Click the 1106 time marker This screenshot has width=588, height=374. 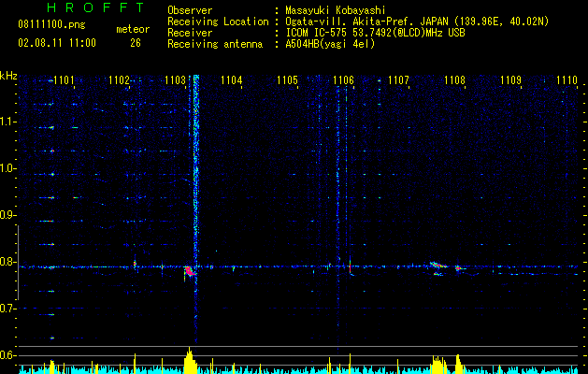coord(343,80)
